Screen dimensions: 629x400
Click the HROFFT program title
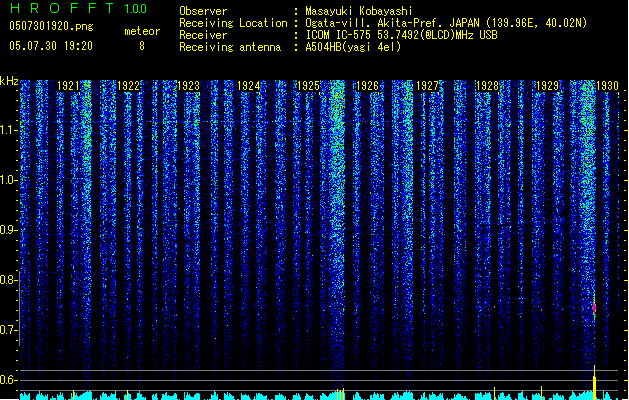coord(62,8)
